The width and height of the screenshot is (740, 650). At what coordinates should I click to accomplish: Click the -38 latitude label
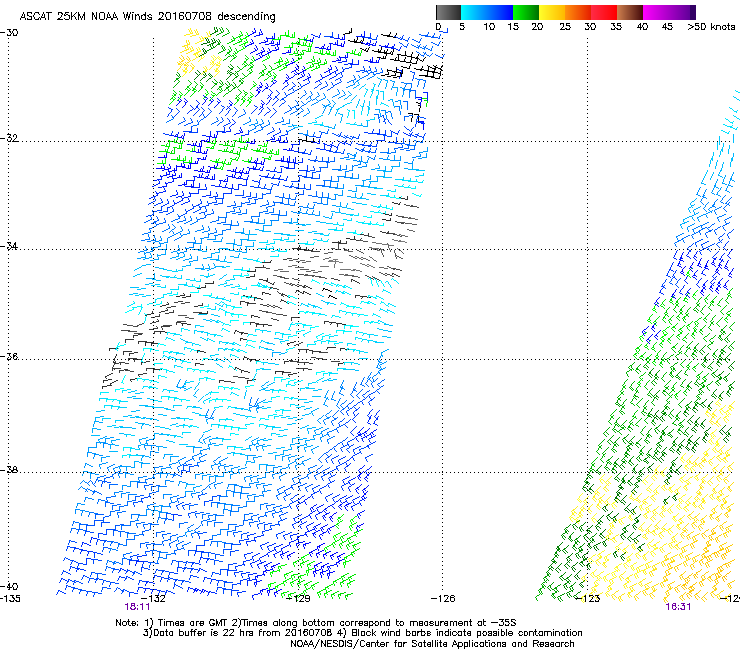(9, 470)
